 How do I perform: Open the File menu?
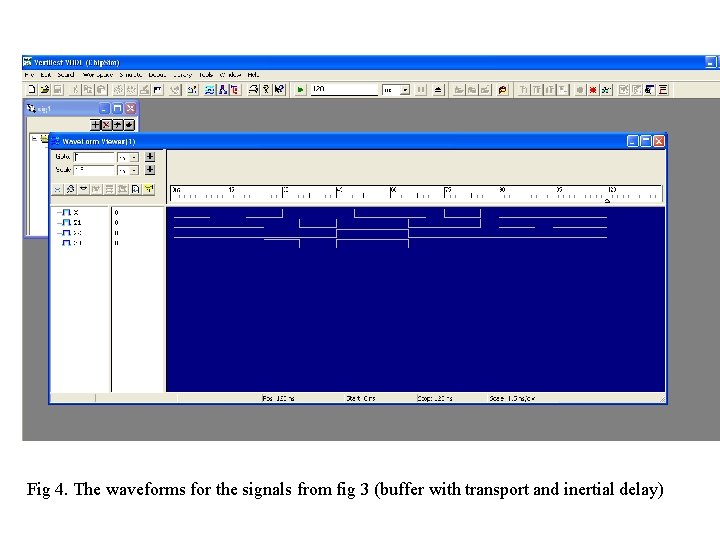[29, 75]
